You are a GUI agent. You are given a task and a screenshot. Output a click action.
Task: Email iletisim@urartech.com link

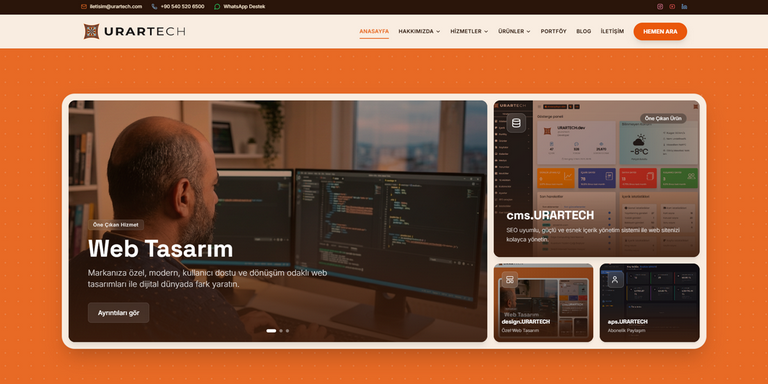point(116,6)
